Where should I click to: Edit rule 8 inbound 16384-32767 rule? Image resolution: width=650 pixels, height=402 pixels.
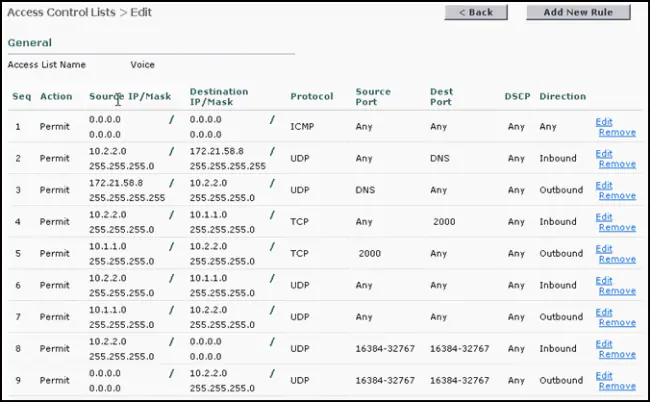click(604, 344)
